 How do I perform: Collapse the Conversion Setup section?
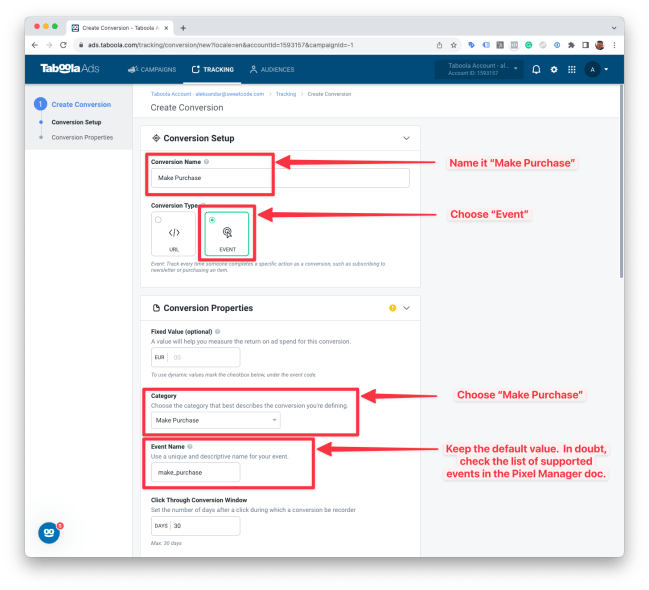point(406,138)
